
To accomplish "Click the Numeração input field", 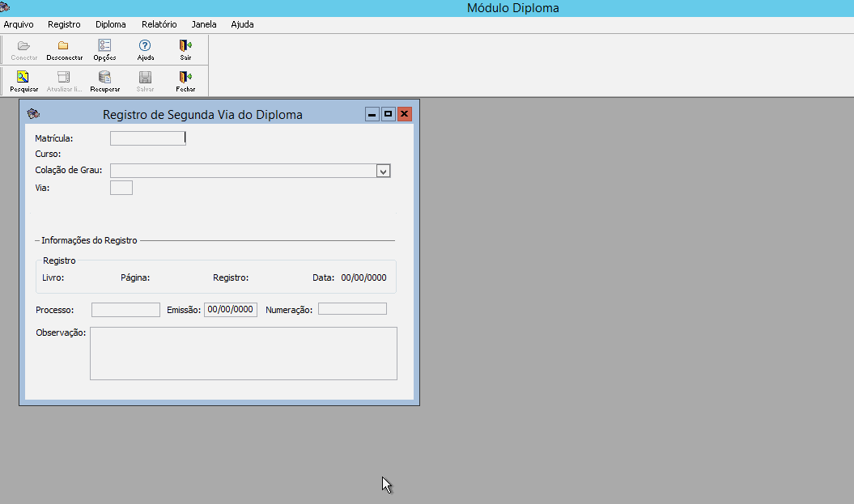I will [352, 309].
